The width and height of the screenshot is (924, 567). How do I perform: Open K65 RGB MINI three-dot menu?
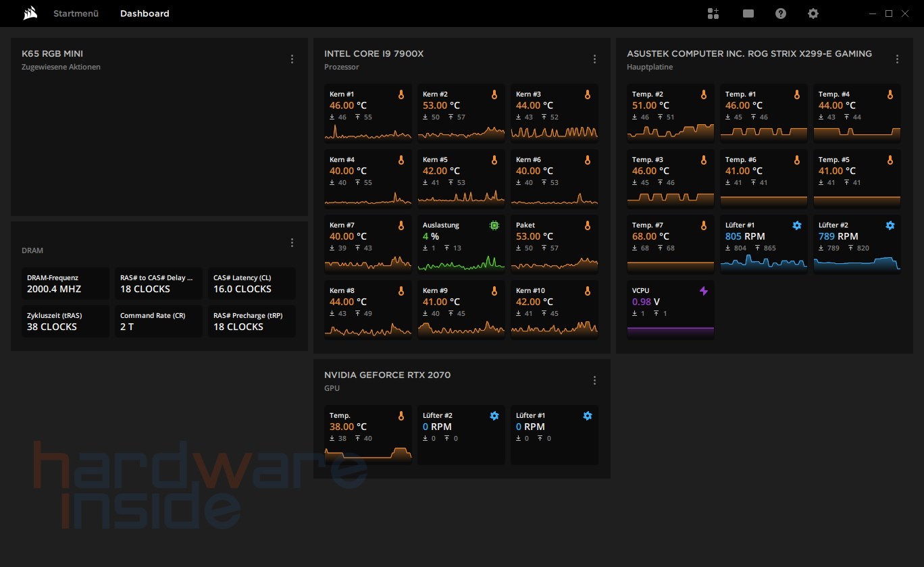click(x=292, y=59)
